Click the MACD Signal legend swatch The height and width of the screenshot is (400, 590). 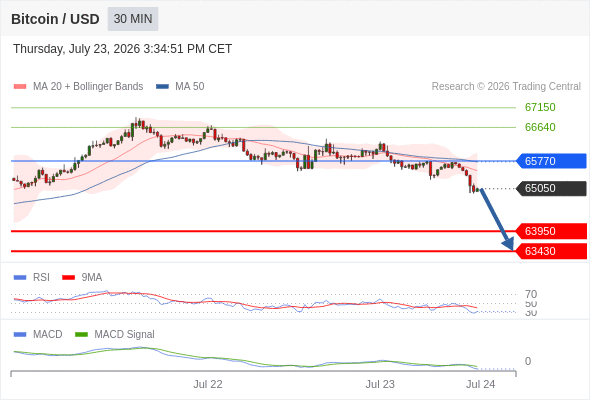pos(81,335)
